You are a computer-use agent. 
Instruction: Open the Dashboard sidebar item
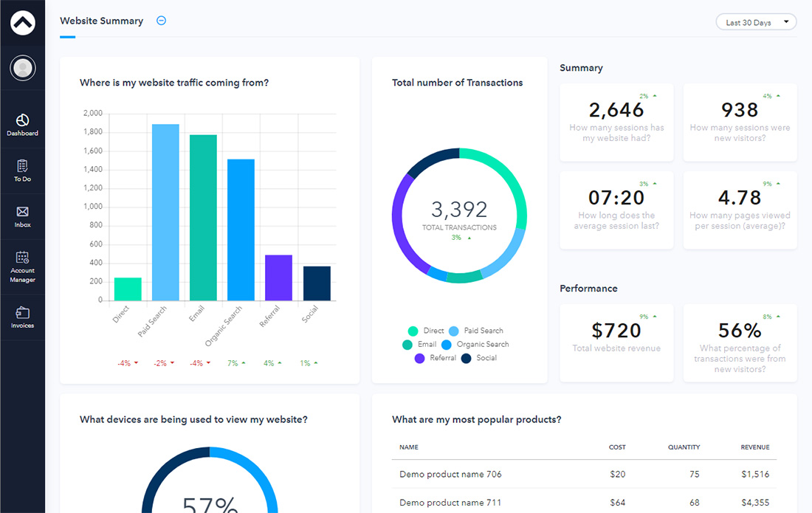tap(22, 125)
